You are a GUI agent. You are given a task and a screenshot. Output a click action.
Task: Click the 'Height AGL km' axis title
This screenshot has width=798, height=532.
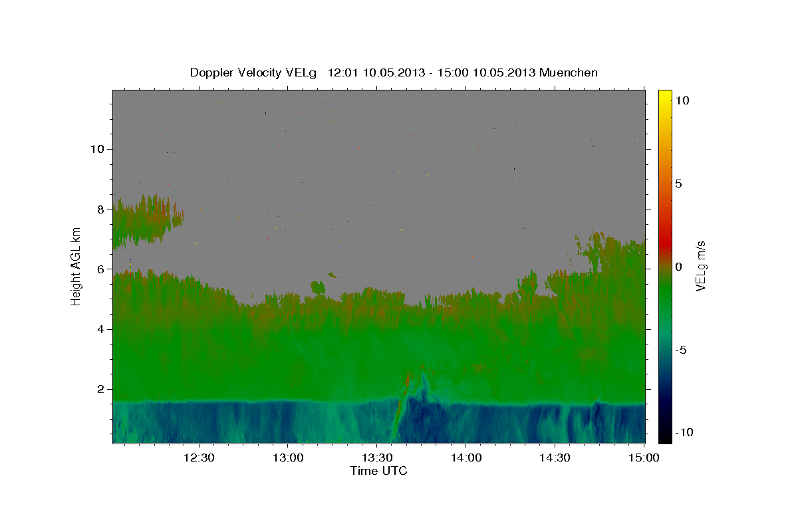point(76,266)
